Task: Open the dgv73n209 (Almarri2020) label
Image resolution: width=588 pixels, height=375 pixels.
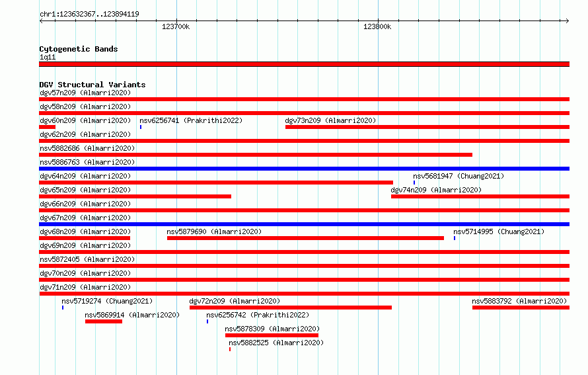Action: coord(330,120)
